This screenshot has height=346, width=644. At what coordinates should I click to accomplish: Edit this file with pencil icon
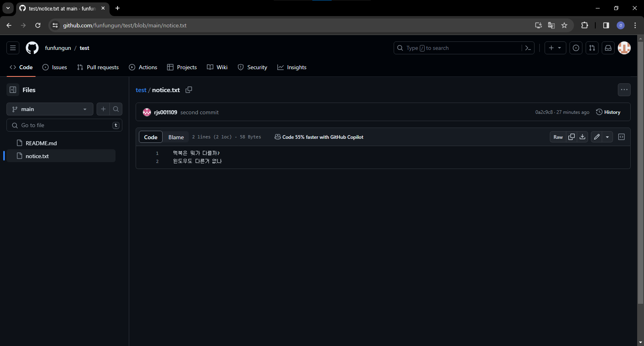pos(597,137)
